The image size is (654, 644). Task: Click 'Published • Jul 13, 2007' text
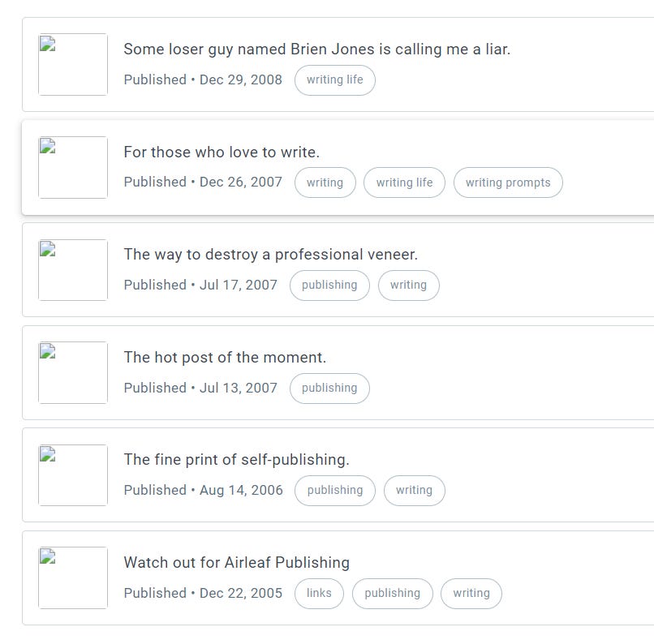click(200, 388)
